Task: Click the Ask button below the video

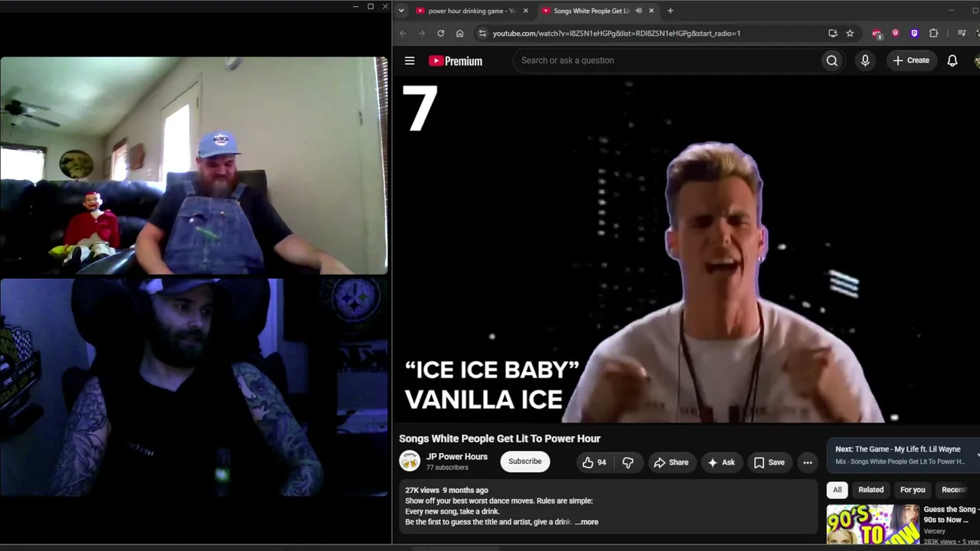Action: [721, 462]
